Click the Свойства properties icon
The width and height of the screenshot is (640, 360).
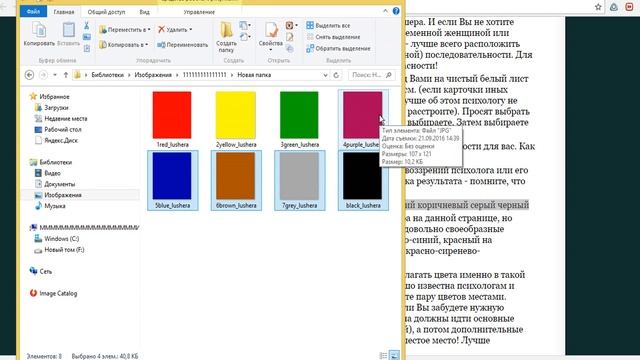coord(271,30)
